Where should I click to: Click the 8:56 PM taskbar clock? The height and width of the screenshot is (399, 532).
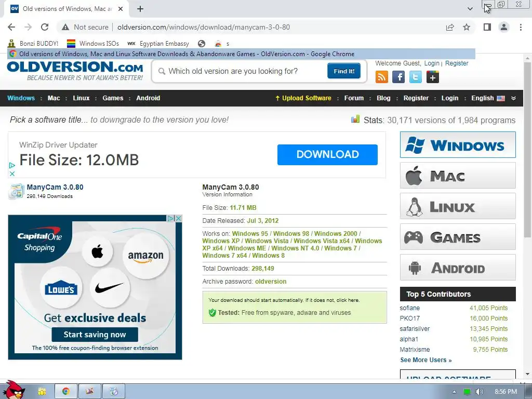(x=506, y=392)
